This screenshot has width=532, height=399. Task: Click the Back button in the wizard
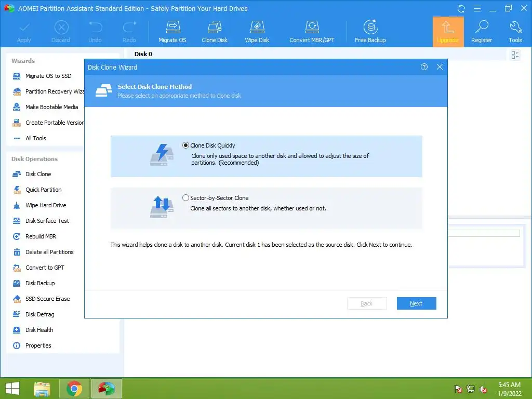point(366,303)
